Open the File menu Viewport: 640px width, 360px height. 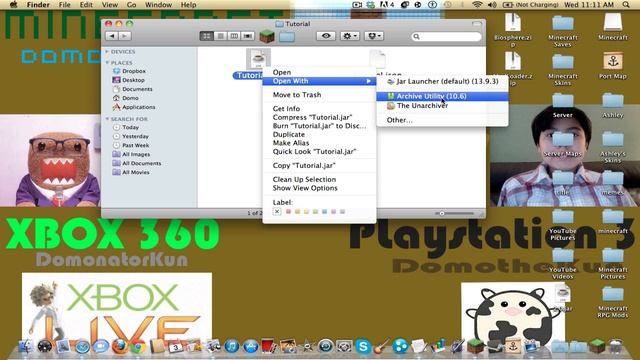pyautogui.click(x=64, y=5)
